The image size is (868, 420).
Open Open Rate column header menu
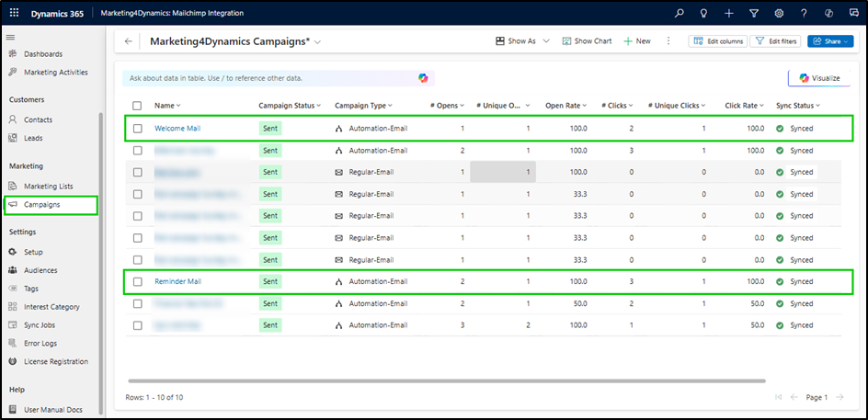tap(566, 106)
